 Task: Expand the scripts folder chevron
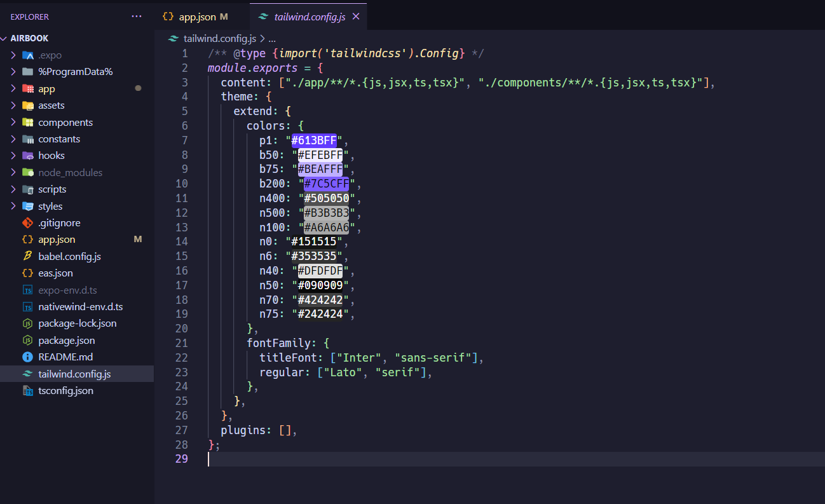pos(13,189)
